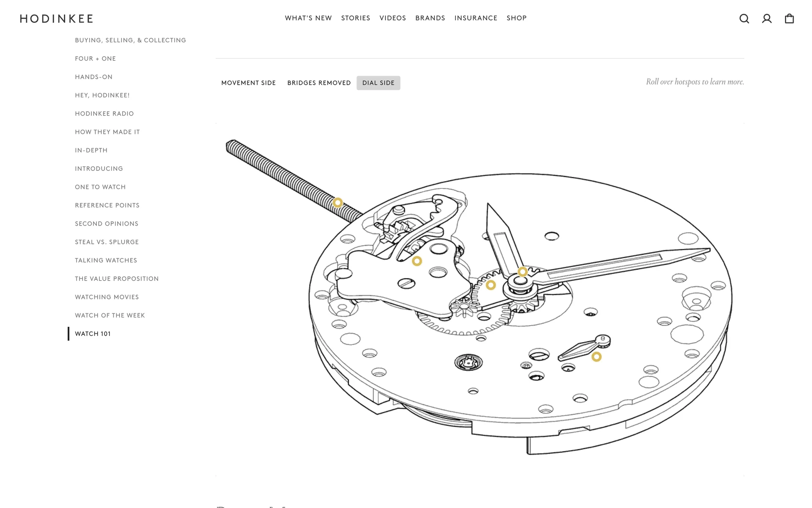
Task: Select Watch 101 in the sidebar
Action: pos(93,334)
